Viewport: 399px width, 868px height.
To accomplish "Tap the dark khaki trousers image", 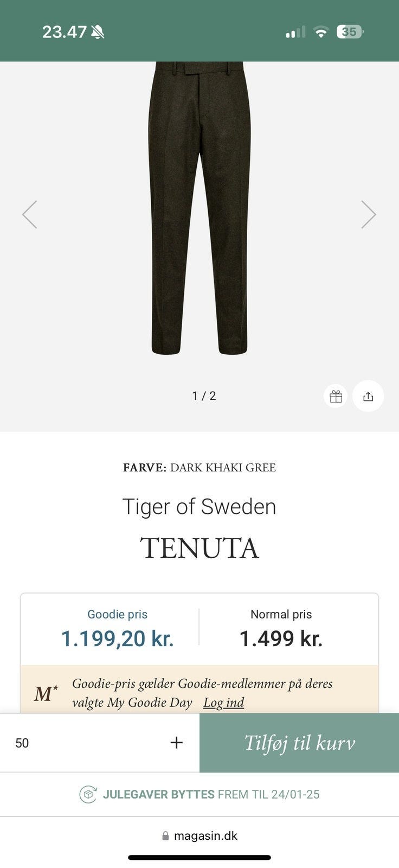I will coord(199,209).
